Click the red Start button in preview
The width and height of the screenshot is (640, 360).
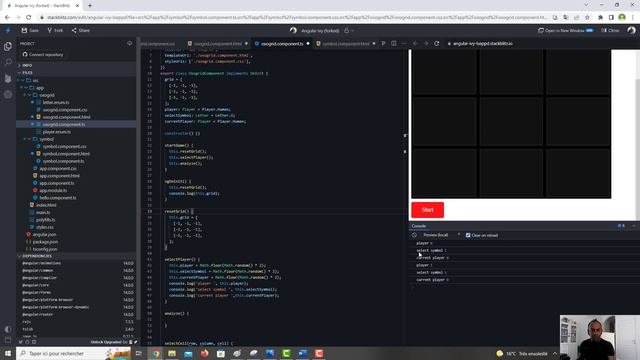[427, 210]
